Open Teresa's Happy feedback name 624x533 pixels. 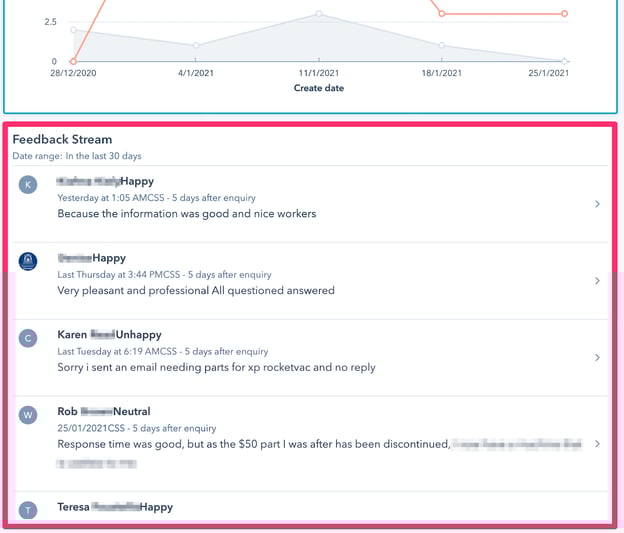(x=114, y=507)
